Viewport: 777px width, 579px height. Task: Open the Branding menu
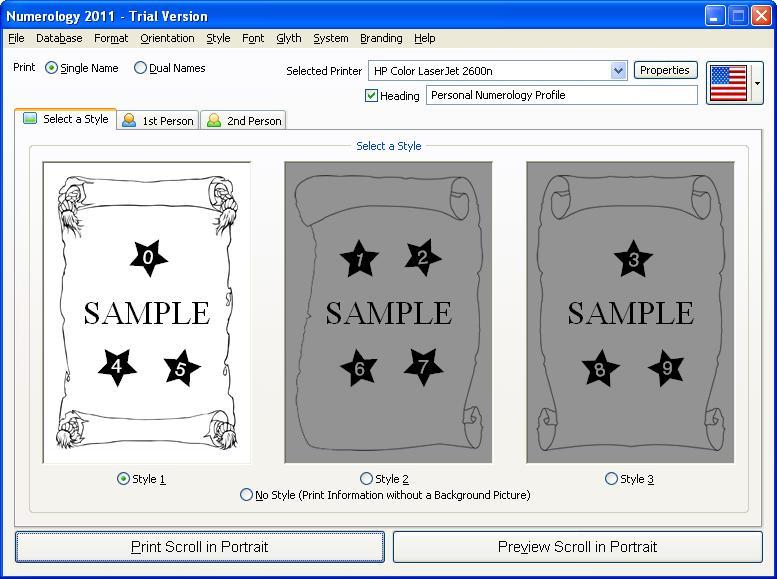(381, 38)
